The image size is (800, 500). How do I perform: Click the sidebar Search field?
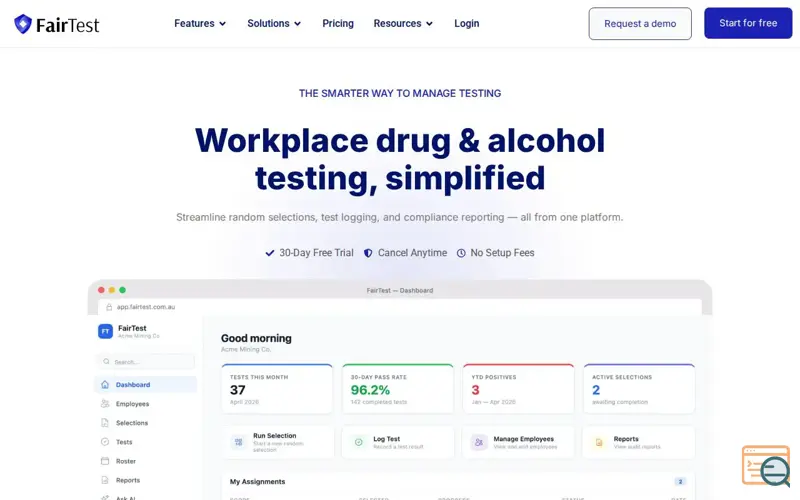pyautogui.click(x=145, y=362)
